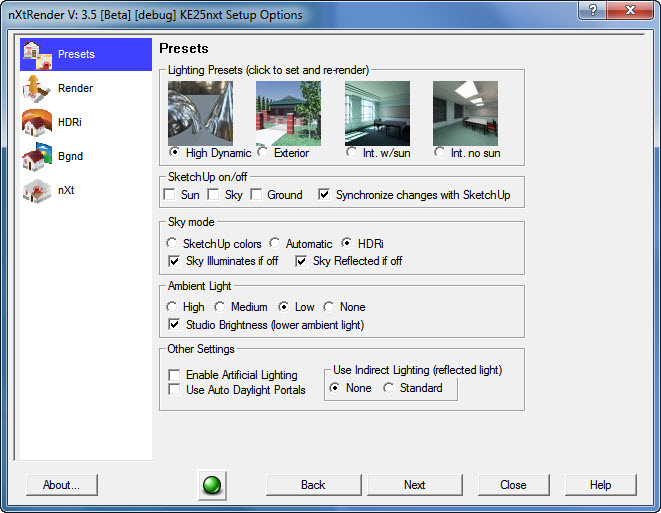661x513 pixels.
Task: Select the nXt label in sidebar
Action: point(66,190)
